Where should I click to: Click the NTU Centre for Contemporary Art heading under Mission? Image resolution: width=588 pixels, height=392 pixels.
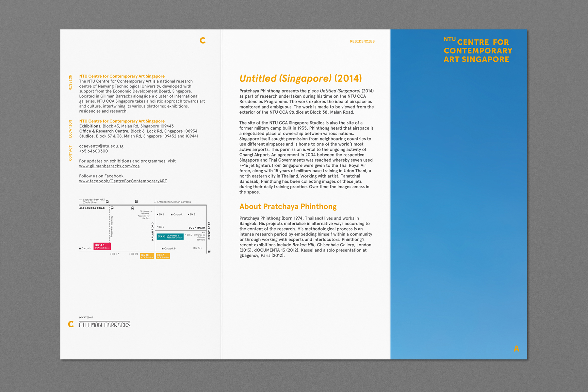pos(122,76)
